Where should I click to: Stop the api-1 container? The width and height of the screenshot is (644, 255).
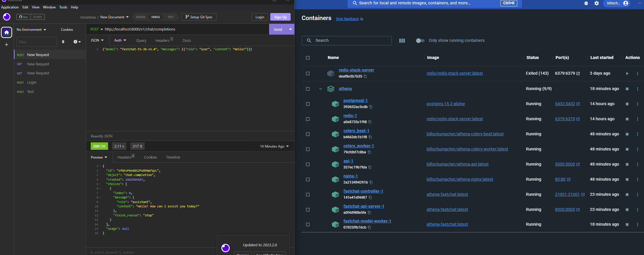627,164
